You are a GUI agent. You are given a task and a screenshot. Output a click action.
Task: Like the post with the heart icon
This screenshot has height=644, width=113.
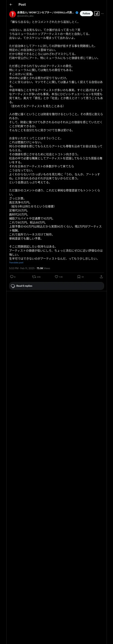56,277
